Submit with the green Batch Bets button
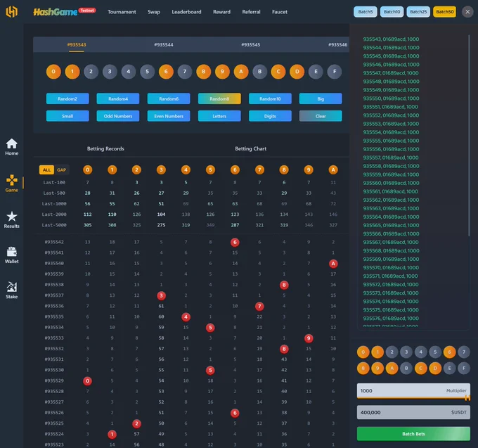The image size is (478, 448). click(413, 434)
